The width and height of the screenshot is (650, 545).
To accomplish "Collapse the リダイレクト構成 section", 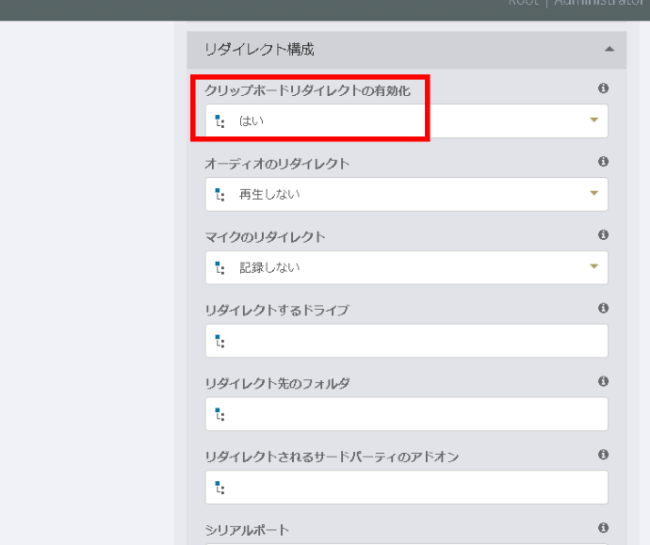I will (609, 49).
